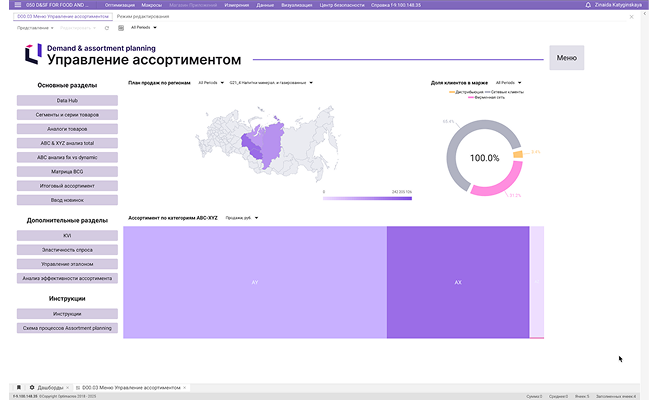The image size is (658, 400).
Task: Click the Меню button
Action: (x=566, y=58)
